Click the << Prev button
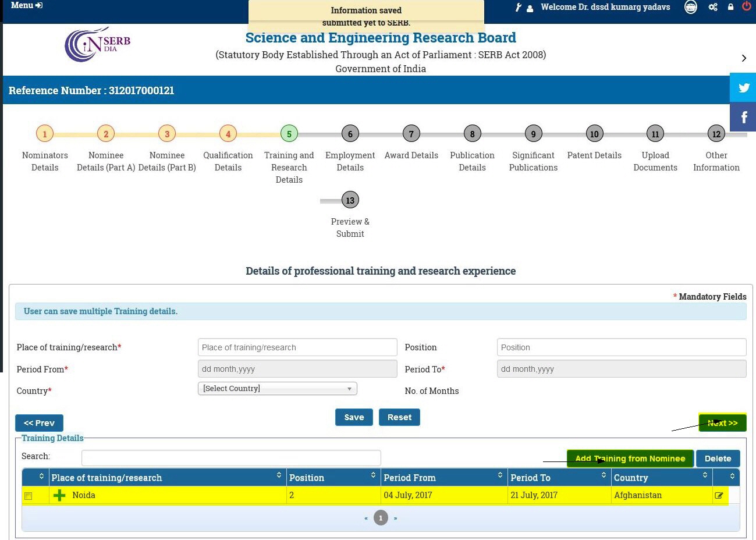Viewport: 756px width, 540px height. (x=39, y=423)
